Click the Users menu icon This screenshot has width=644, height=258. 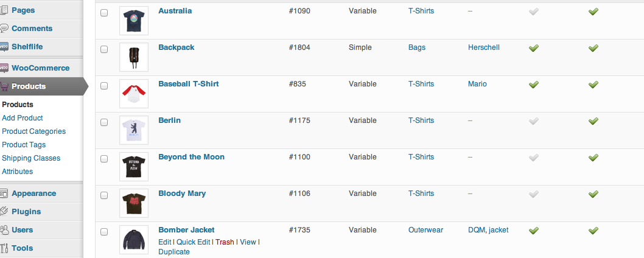click(x=4, y=230)
